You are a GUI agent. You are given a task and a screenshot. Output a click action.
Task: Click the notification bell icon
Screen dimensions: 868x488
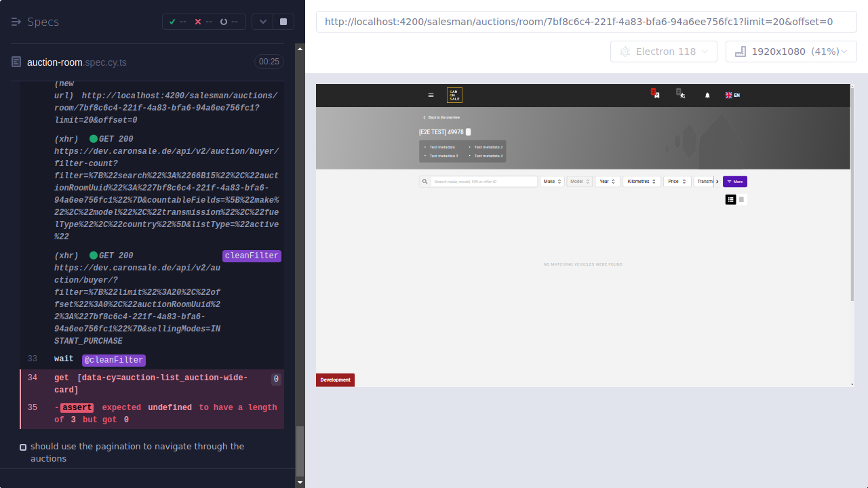pos(707,95)
